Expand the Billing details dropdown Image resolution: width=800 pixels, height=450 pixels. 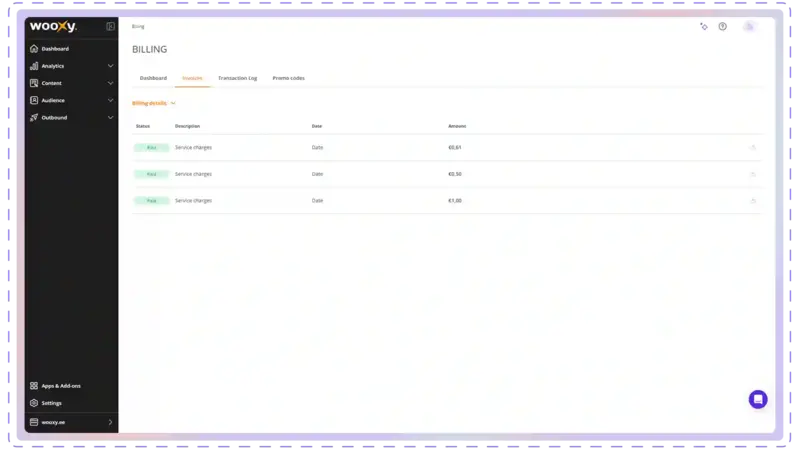click(154, 103)
